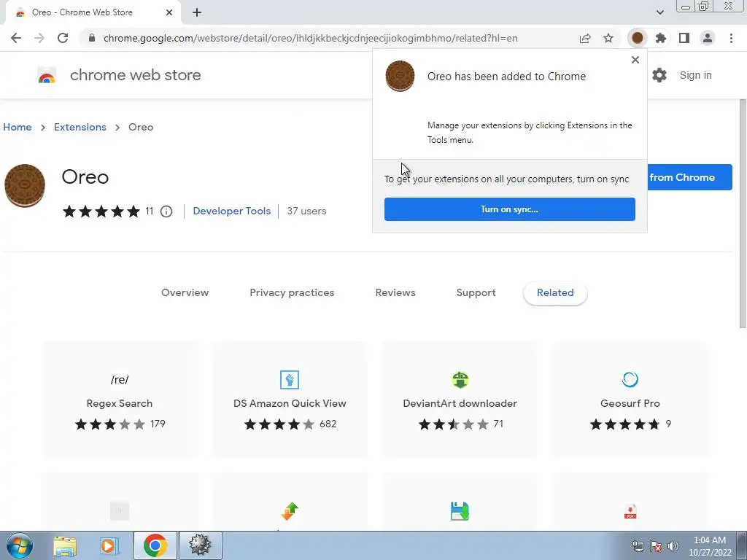
Task: Open the tab search dropdown arrow
Action: tap(659, 12)
